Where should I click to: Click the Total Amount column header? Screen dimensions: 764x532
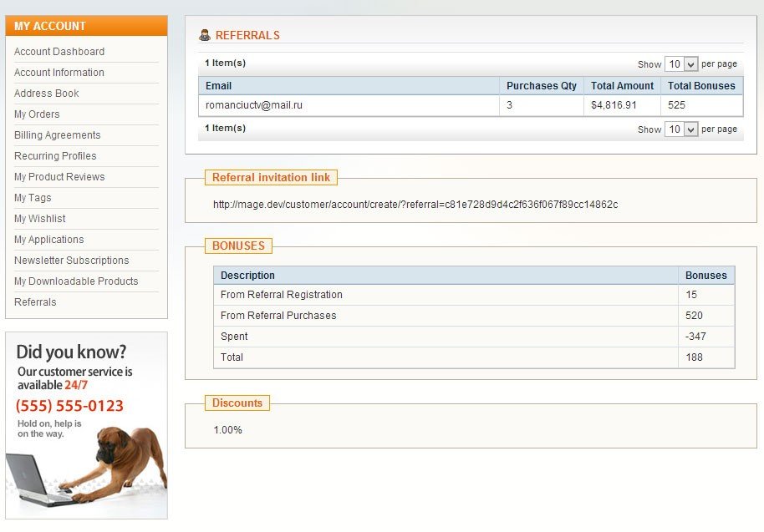click(622, 86)
